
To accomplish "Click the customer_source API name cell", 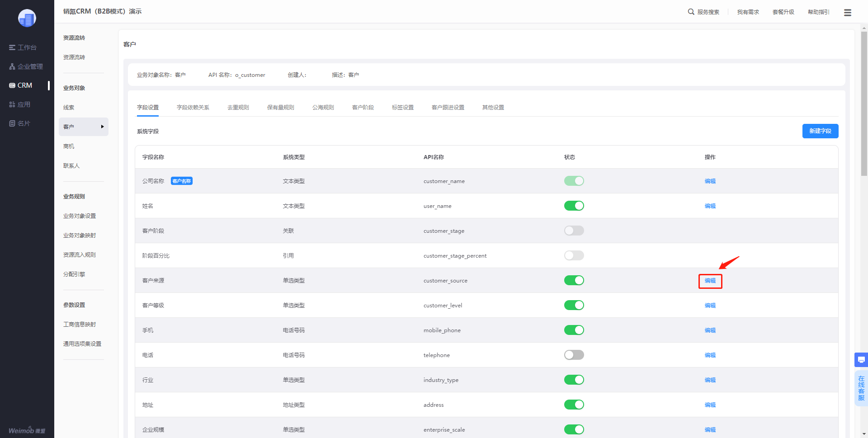I will click(x=445, y=281).
